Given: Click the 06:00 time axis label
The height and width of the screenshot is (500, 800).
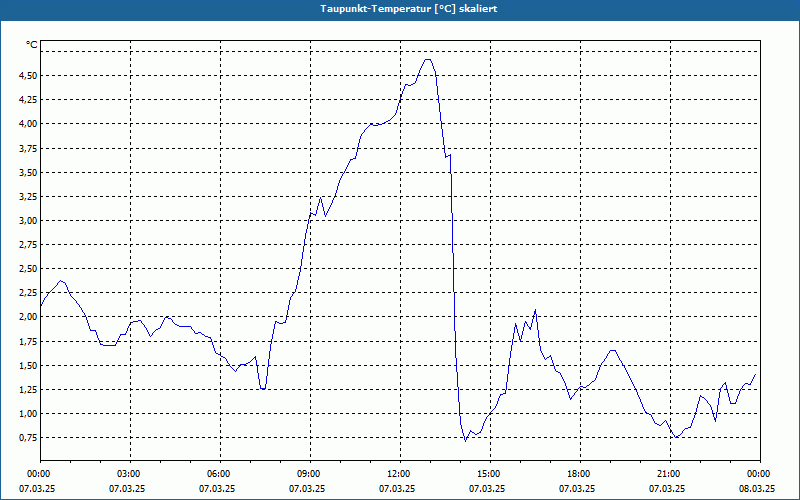Looking at the screenshot, I should click(220, 474).
